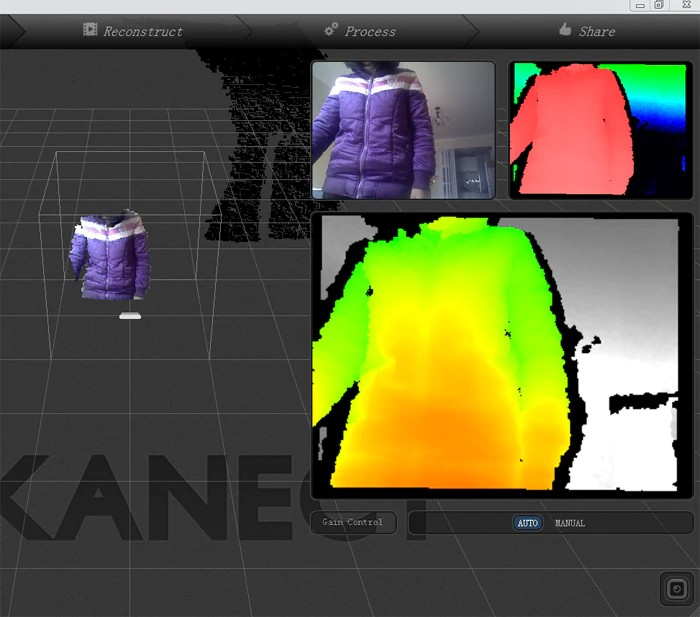Switch gain mode to MANUAL
This screenshot has width=700, height=617.
click(570, 523)
